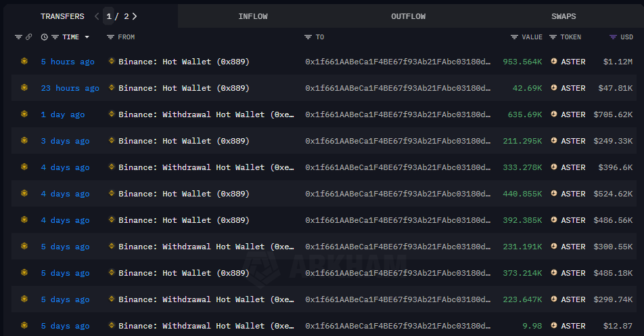Click the total pages number 2

pos(127,16)
